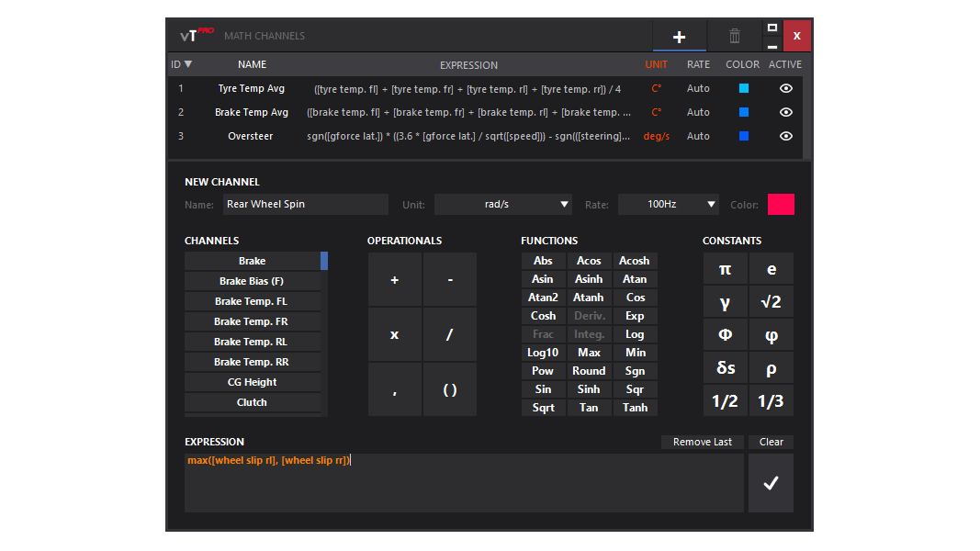
Task: Clear the expression field
Action: [x=770, y=442]
